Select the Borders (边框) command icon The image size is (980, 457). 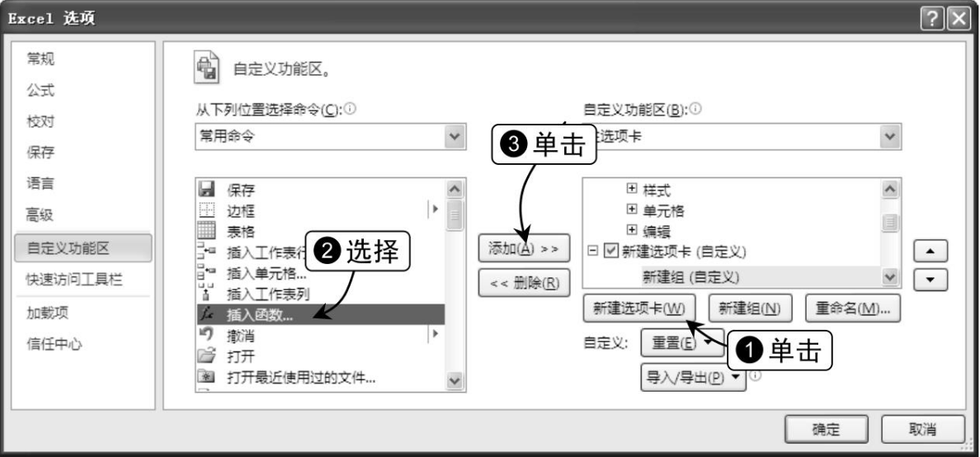click(206, 210)
